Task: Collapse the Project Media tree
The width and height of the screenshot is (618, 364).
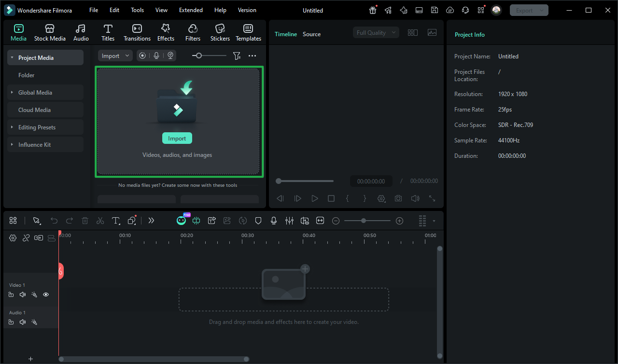Action: click(12, 58)
